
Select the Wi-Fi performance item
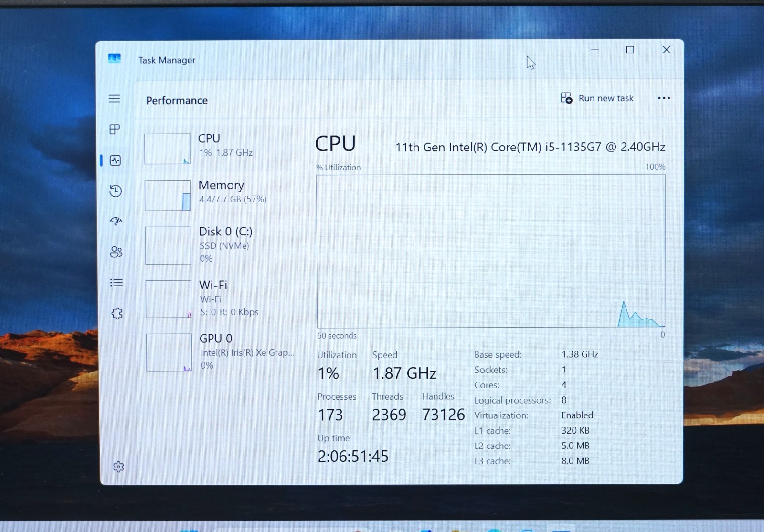point(220,299)
